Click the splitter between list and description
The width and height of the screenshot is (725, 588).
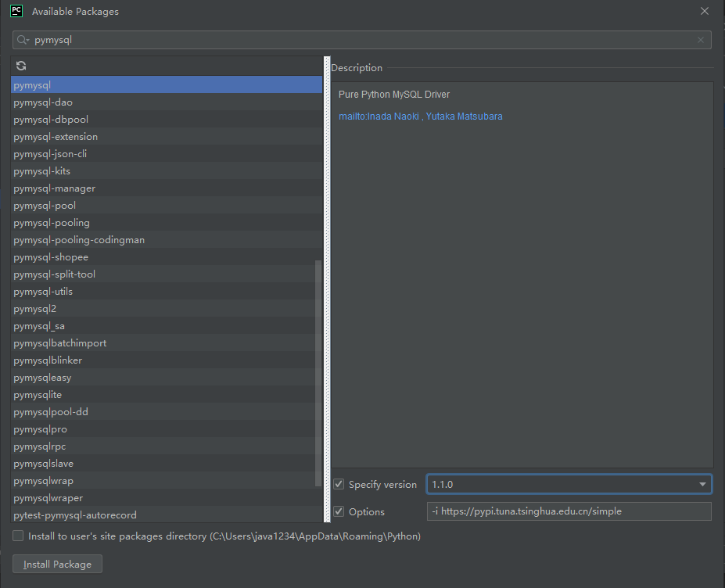(x=327, y=289)
